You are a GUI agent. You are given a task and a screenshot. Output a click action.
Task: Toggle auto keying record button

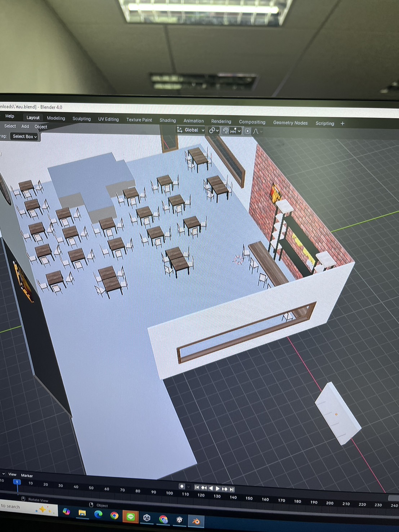(x=182, y=486)
